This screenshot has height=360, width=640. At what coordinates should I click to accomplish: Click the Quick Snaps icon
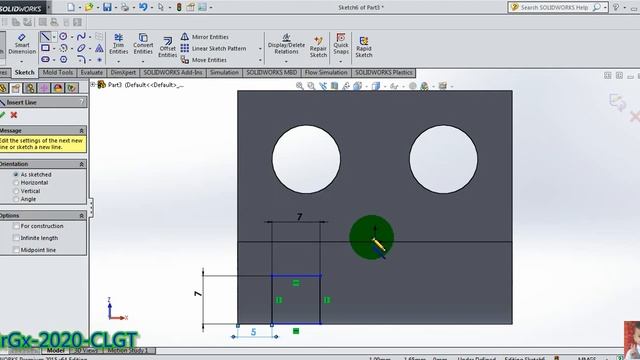[x=341, y=44]
